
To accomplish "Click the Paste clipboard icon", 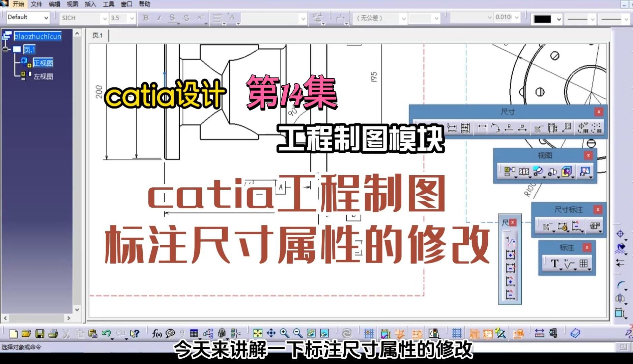I will [92, 334].
